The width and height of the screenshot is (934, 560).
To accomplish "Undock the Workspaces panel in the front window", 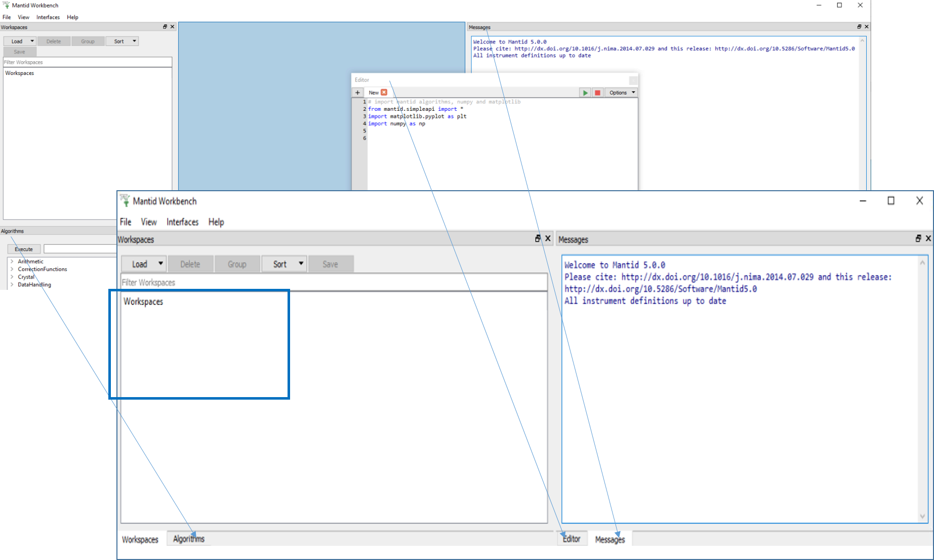I will pos(538,238).
